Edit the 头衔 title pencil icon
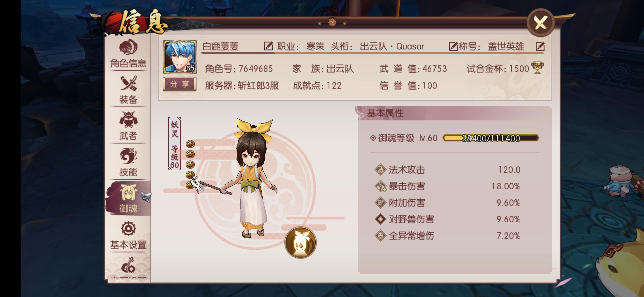Screen dimensions: 644x297 click(x=453, y=46)
